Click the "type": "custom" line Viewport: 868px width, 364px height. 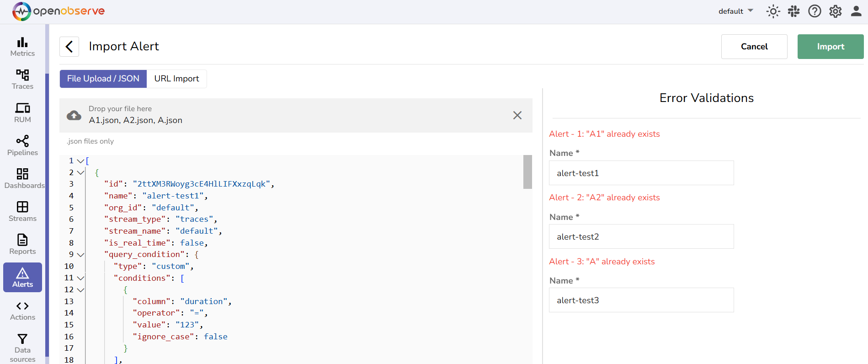point(154,266)
